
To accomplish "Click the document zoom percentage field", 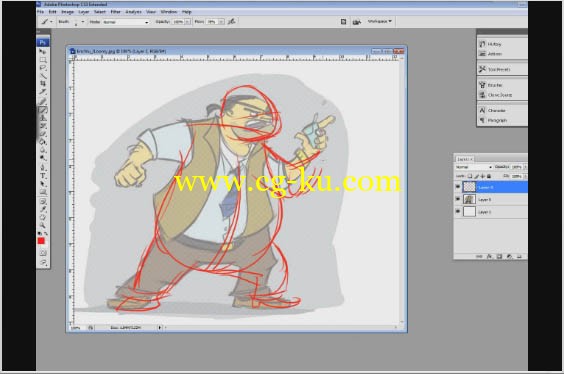I will (77, 328).
